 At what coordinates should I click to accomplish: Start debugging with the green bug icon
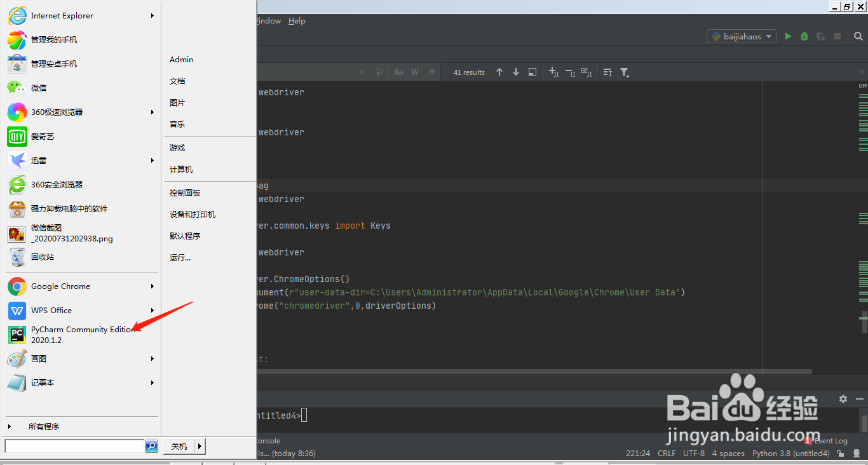point(804,36)
